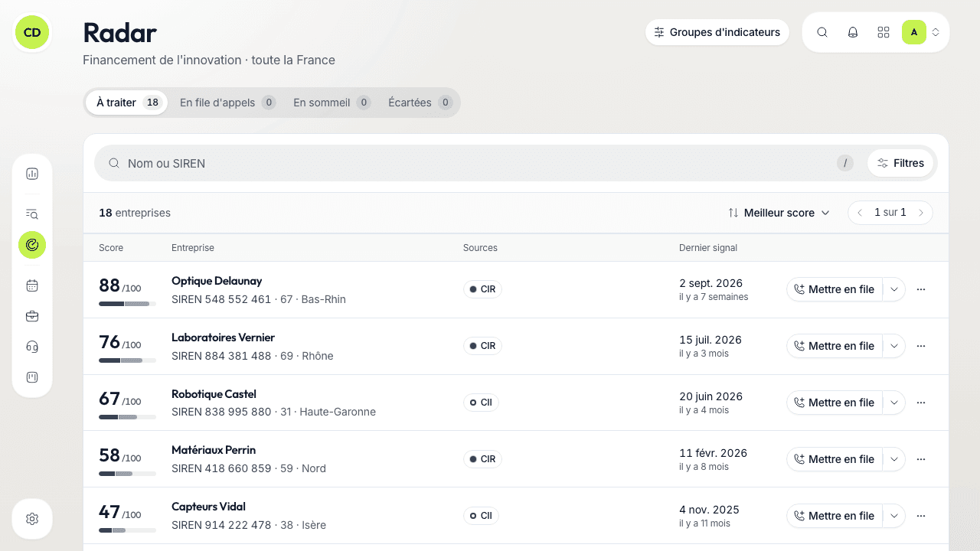Screen dimensions: 980x551
Task: Click the CII source tag for Capteurs Vidal
Action: [x=481, y=516]
